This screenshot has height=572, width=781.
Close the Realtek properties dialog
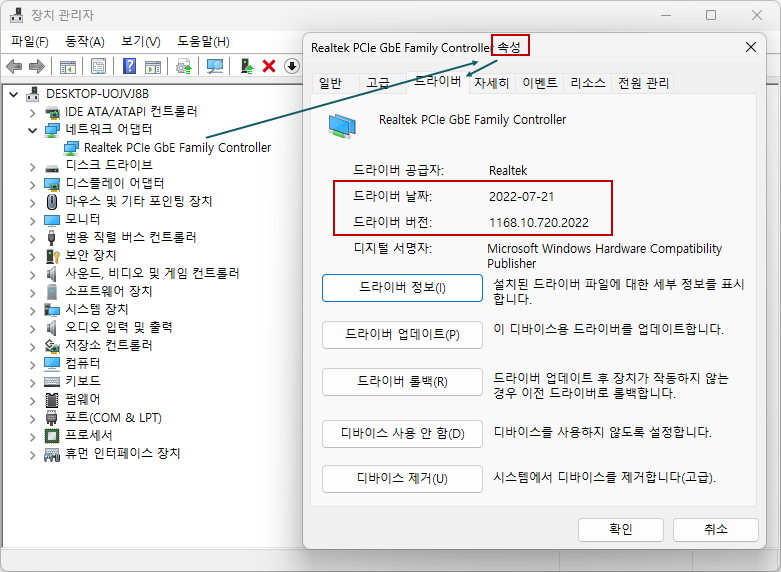coord(751,47)
